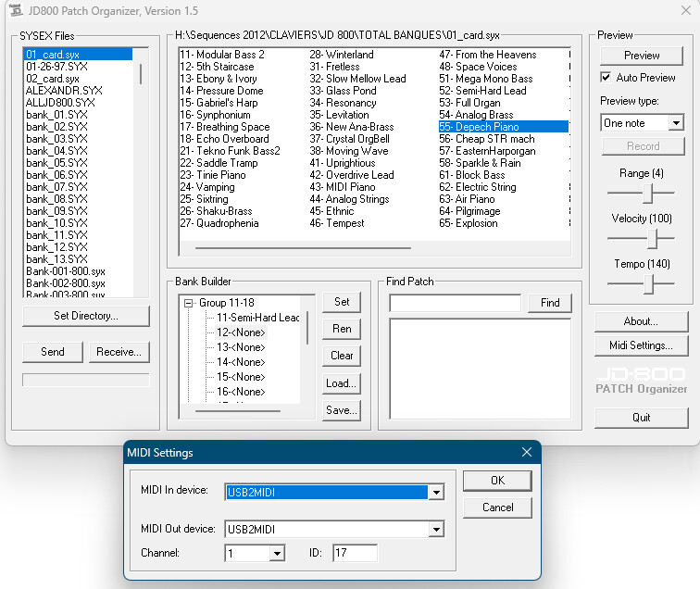The width and height of the screenshot is (700, 589).
Task: Click the Midi Settings button
Action: pos(641,345)
